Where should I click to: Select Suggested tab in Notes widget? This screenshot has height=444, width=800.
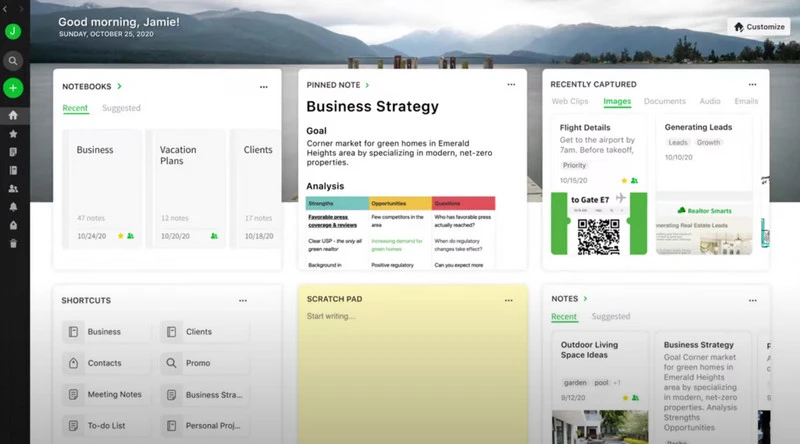pyautogui.click(x=611, y=316)
